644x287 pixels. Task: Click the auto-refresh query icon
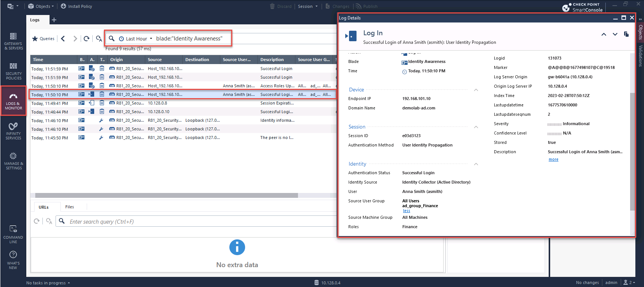click(x=99, y=39)
